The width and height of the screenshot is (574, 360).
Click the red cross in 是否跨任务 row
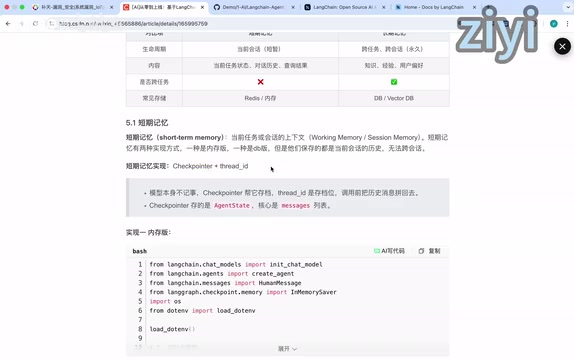click(260, 82)
